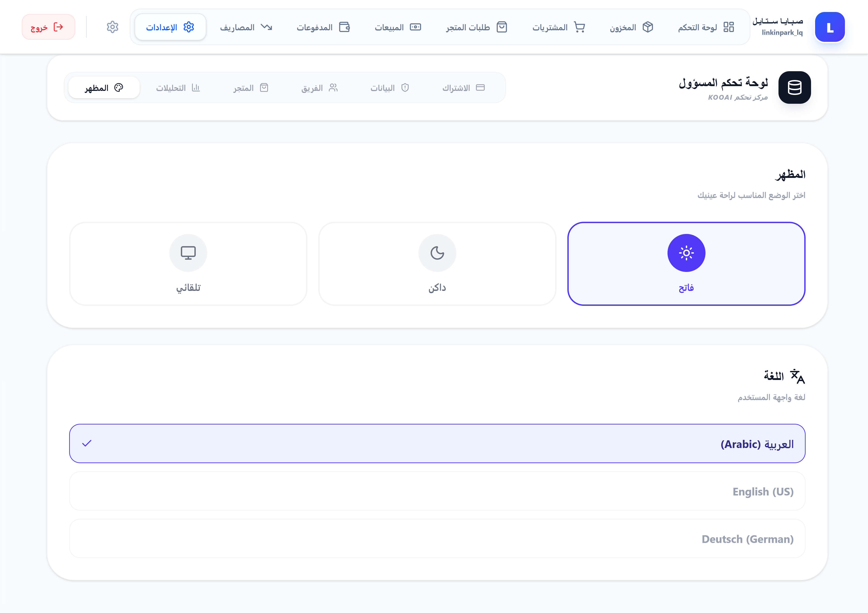Image resolution: width=868 pixels, height=613 pixels.
Task: Click the لغة واجهة المستخدم description
Action: click(771, 397)
